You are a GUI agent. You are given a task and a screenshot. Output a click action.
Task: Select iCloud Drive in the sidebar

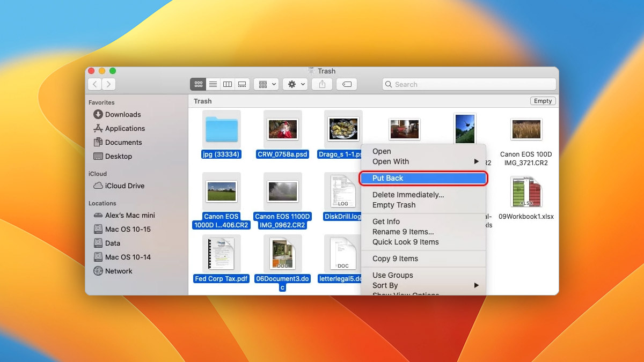coord(119,186)
